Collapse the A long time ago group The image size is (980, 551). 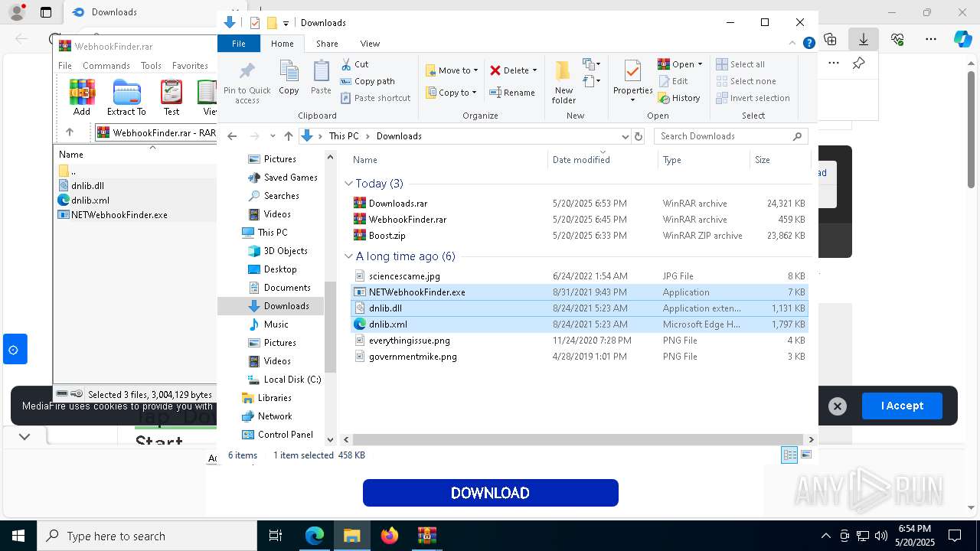click(348, 256)
